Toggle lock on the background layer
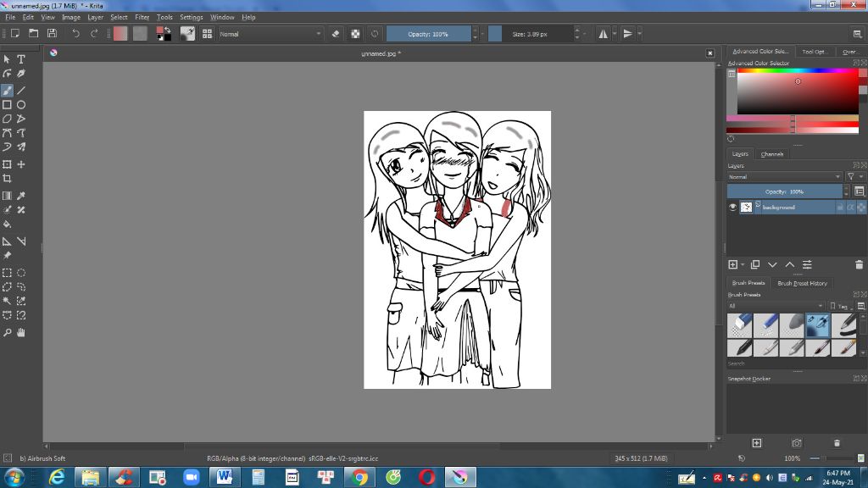The image size is (868, 488). (840, 207)
